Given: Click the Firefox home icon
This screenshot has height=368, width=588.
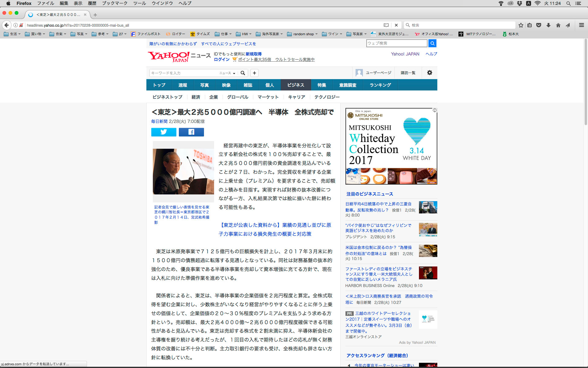Looking at the screenshot, I should (558, 25).
